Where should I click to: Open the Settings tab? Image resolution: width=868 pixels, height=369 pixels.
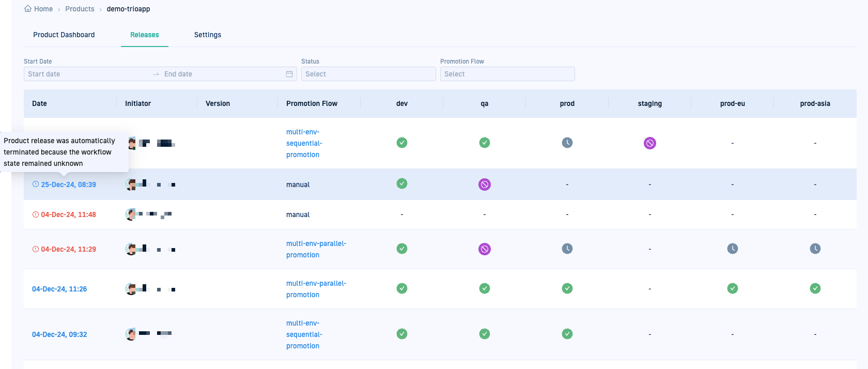coord(208,35)
